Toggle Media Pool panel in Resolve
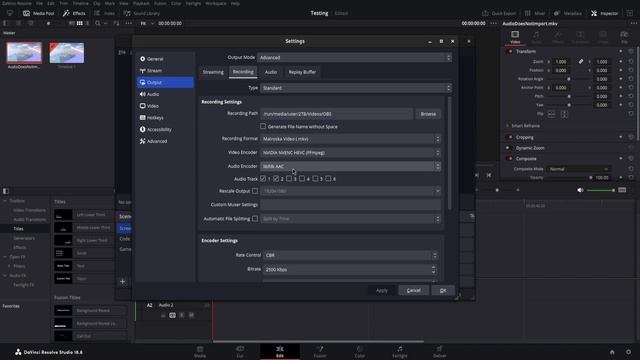This screenshot has width=640, height=360. (39, 13)
